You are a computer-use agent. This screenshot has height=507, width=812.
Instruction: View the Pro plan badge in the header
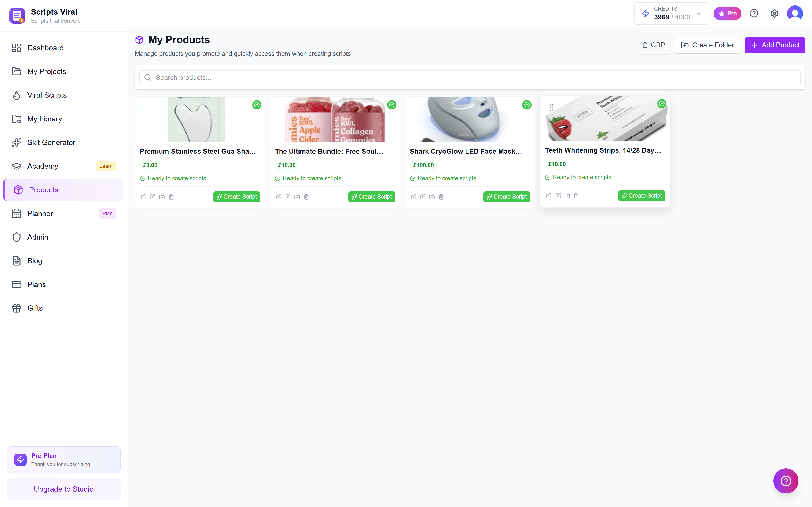coord(727,13)
